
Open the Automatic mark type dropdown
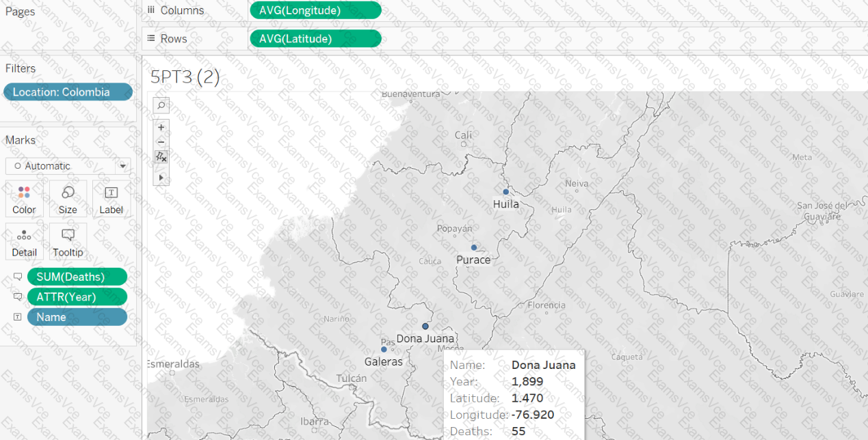coord(68,166)
